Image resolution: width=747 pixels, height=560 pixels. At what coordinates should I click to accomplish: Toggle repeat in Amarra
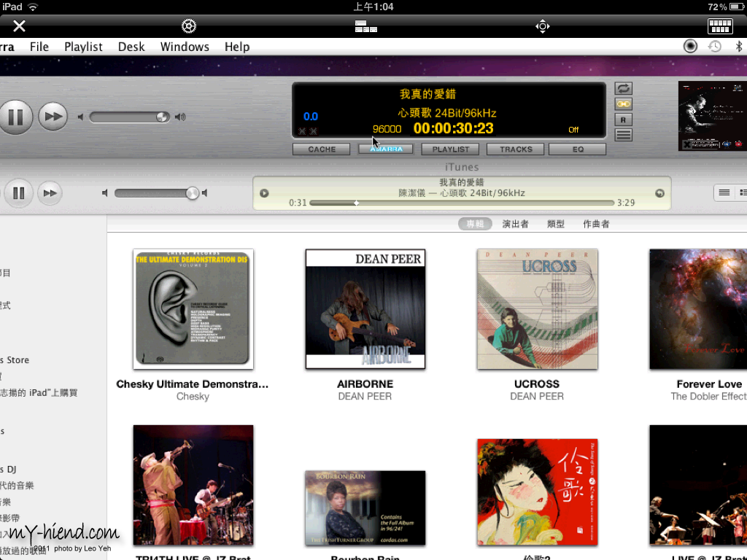[623, 88]
